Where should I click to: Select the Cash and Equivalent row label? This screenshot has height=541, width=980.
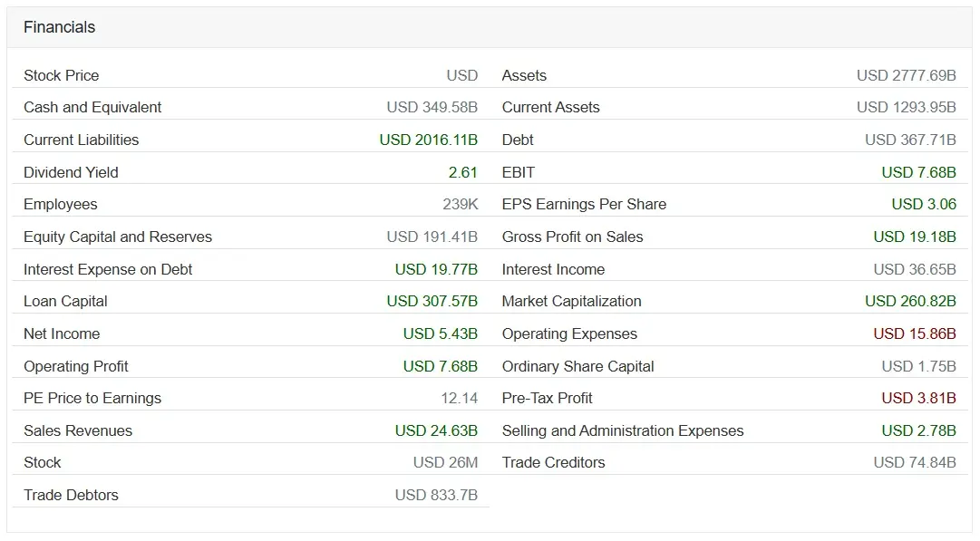(92, 108)
